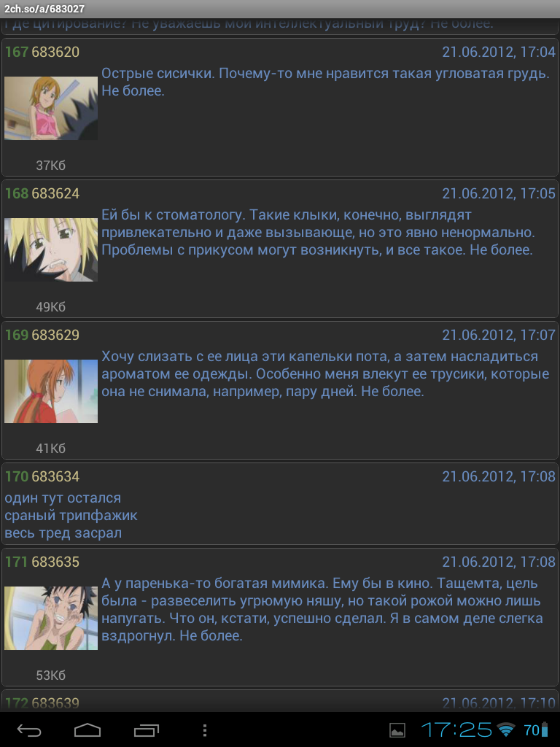Open thumbnail of grinning boy in post 171
This screenshot has height=747, width=560.
[x=51, y=619]
